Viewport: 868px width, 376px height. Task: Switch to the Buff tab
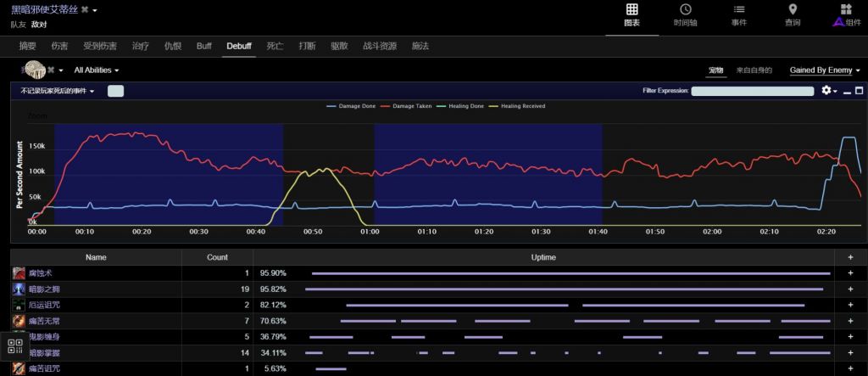point(203,46)
